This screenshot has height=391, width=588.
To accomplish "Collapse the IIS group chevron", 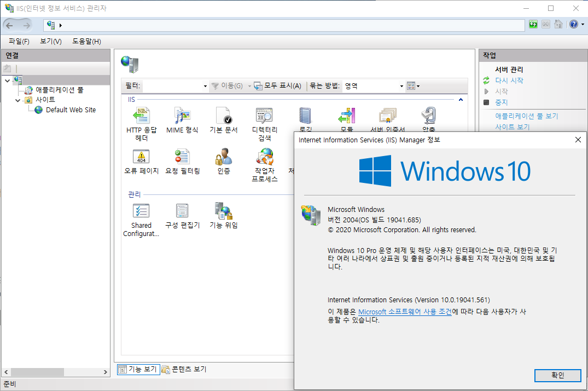I will click(x=461, y=100).
